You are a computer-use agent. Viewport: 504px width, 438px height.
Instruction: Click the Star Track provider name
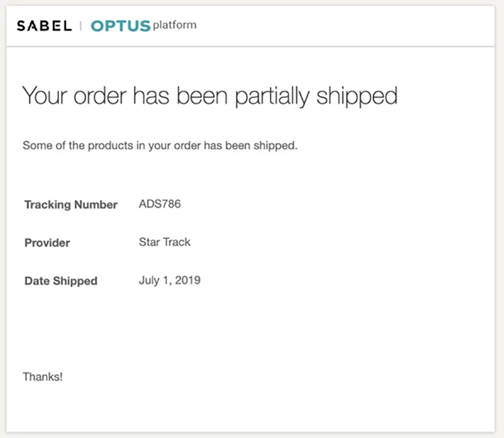pyautogui.click(x=165, y=242)
